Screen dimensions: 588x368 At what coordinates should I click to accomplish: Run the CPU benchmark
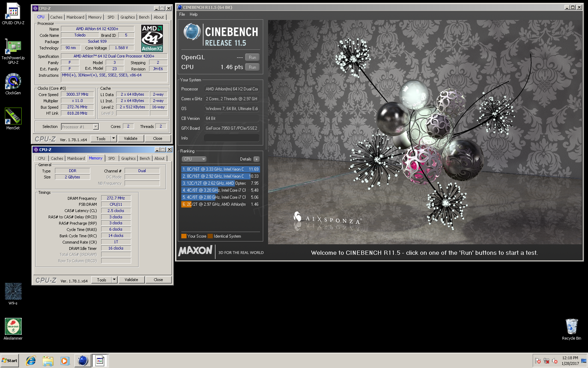coord(252,67)
